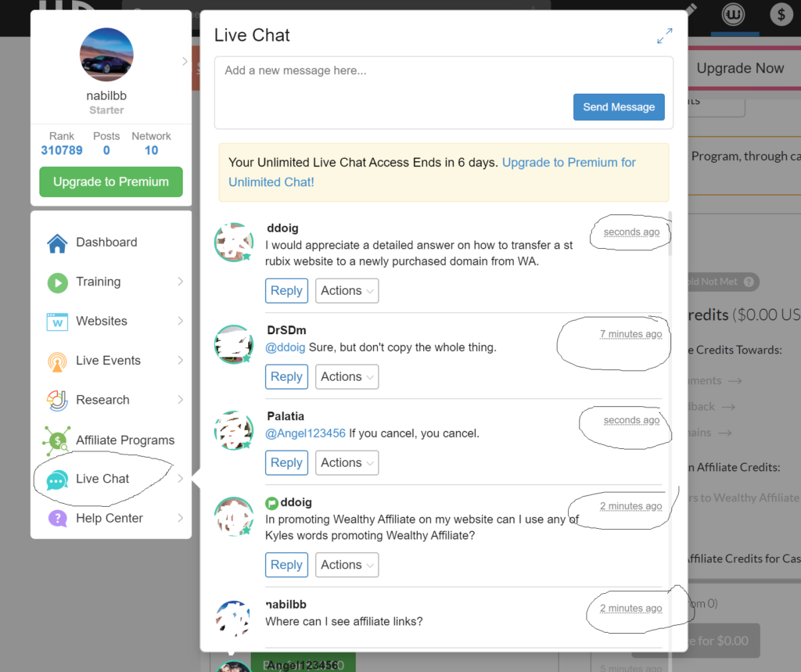Click the new message text box
Image resolution: width=801 pixels, height=672 pixels.
[444, 92]
